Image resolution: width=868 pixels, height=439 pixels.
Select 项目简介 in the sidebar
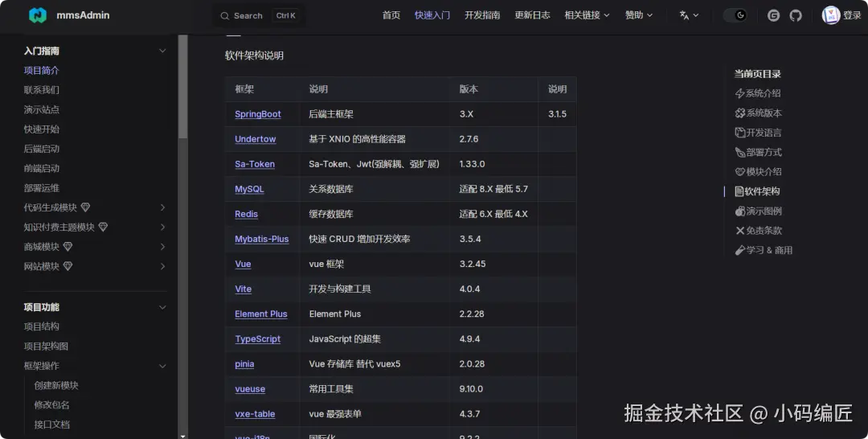[x=42, y=70]
